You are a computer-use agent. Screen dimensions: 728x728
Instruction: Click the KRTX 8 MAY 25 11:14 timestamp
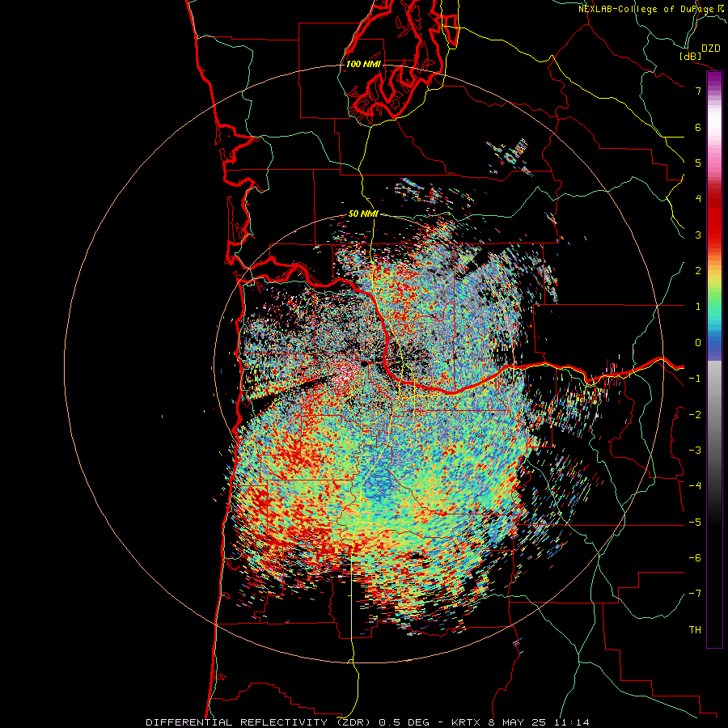(x=521, y=722)
